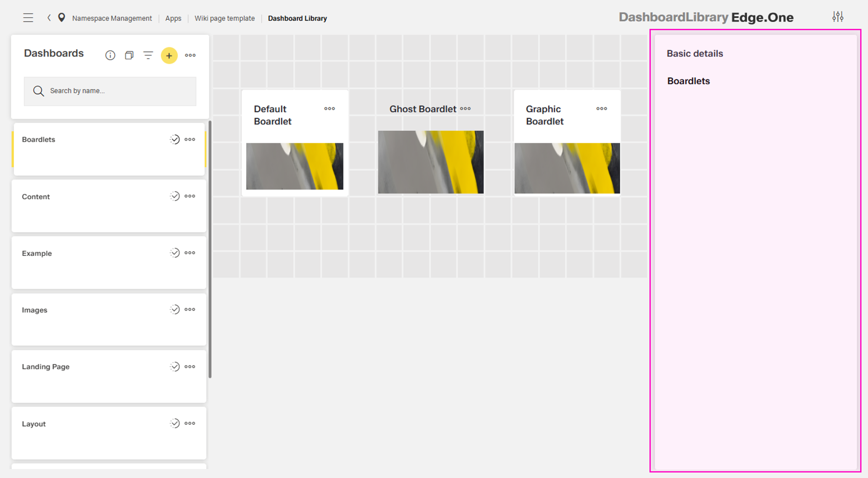
Task: Open the dashboards filter icon
Action: coord(148,56)
